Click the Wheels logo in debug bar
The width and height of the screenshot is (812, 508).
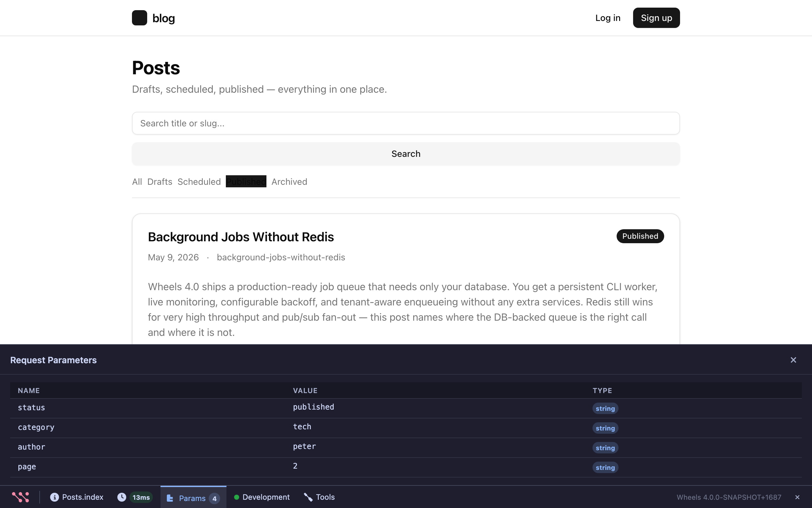click(x=21, y=497)
